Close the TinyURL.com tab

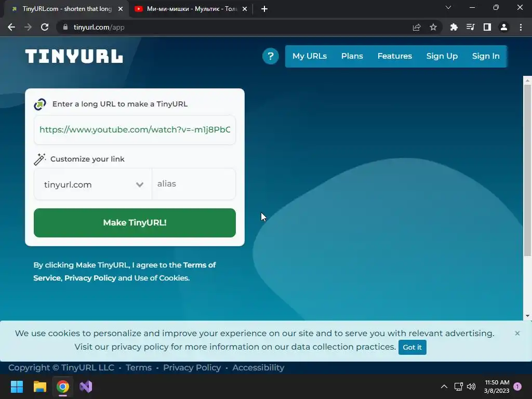click(x=121, y=9)
